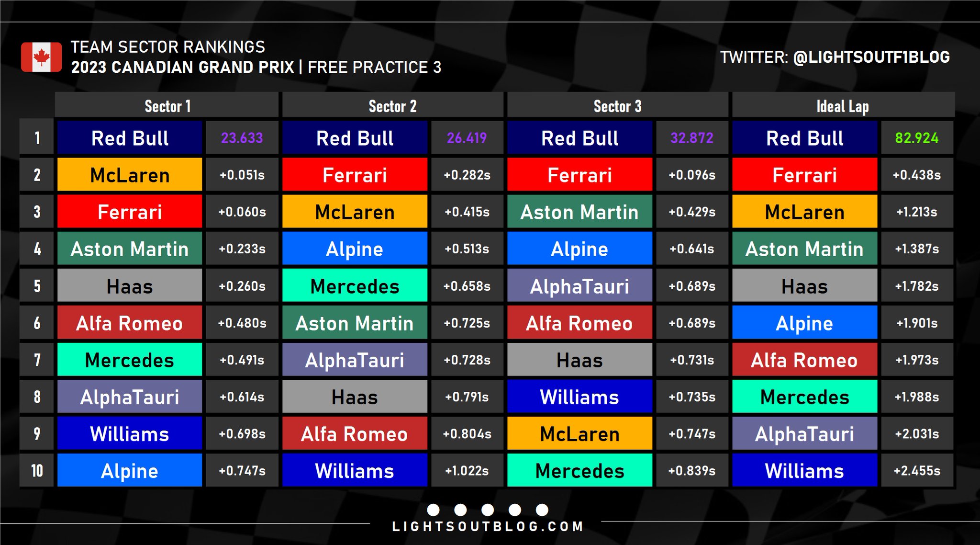Click the purple 23.633 Sector 1 time
This screenshot has width=980, height=545.
pyautogui.click(x=242, y=138)
